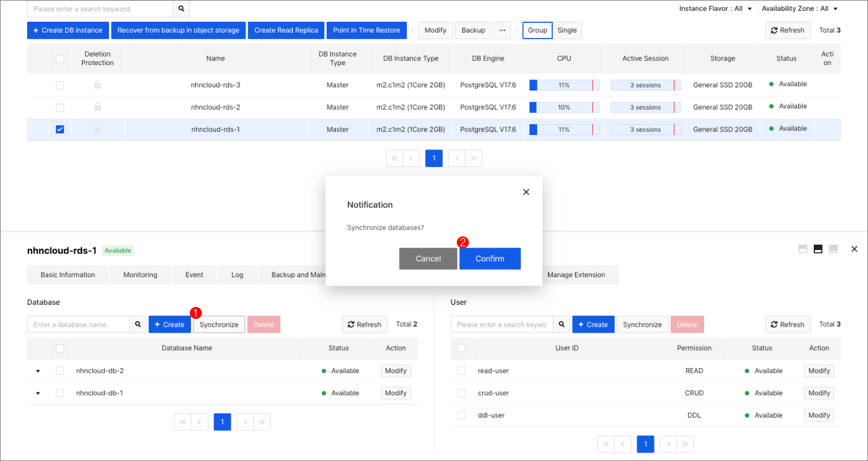Confirm the Synchronize databases dialog

(489, 258)
